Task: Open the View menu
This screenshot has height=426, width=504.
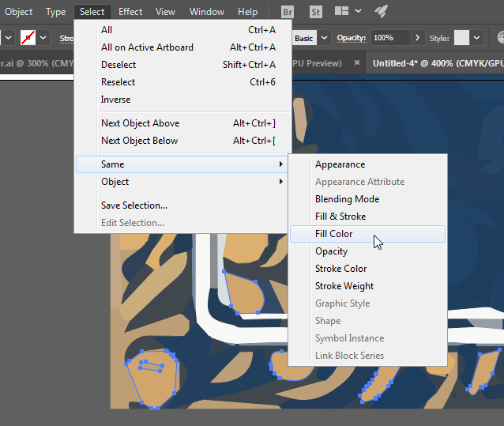Action: pyautogui.click(x=165, y=12)
